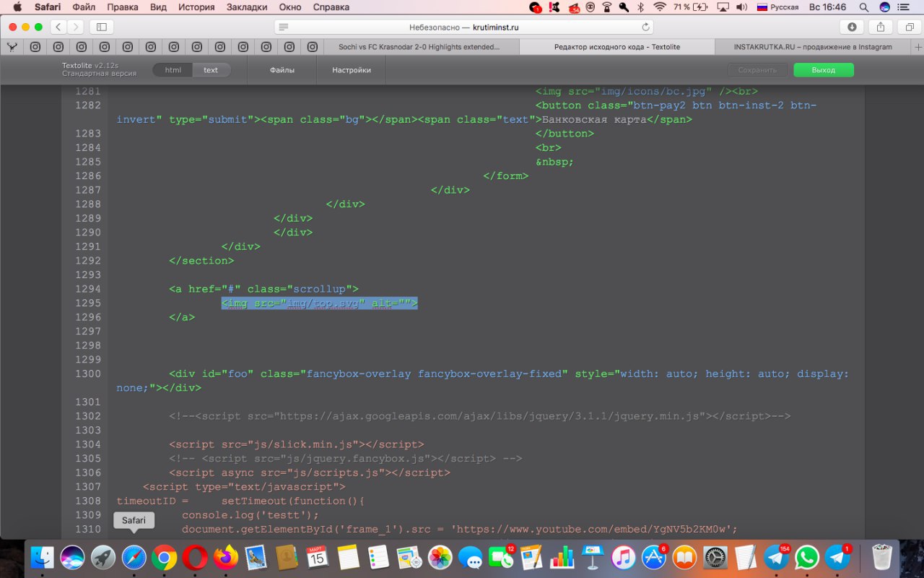Open Настройки in Textolite

pos(352,70)
